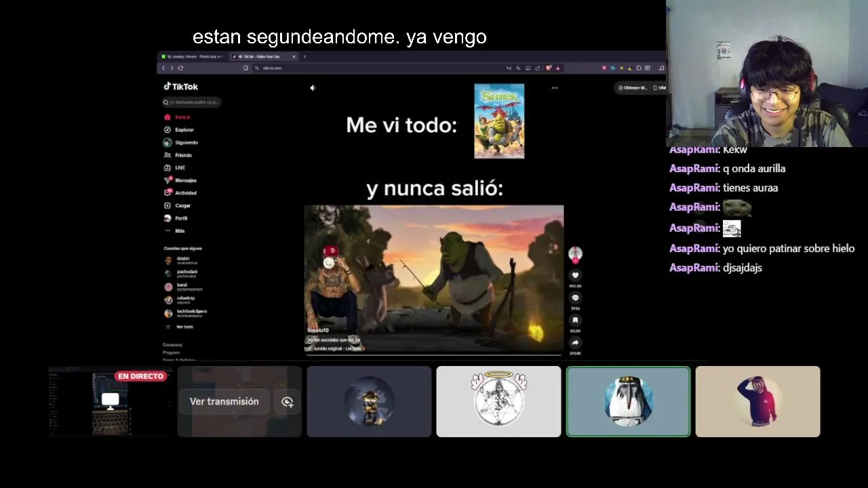
Task: Open the followed account pachudani
Action: tap(182, 274)
